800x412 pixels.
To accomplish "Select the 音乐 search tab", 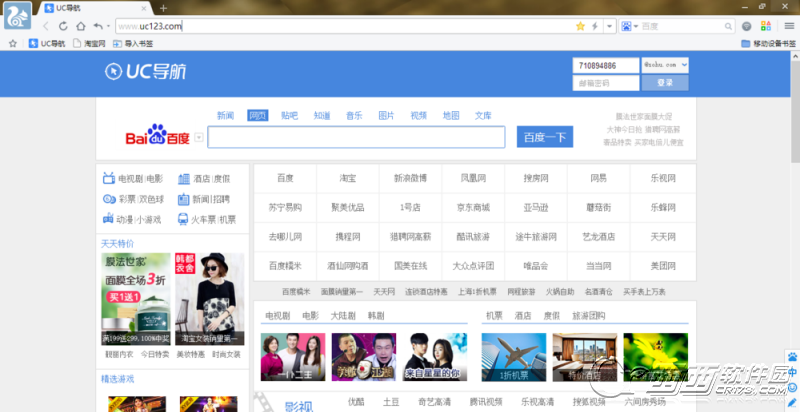I will coord(354,116).
